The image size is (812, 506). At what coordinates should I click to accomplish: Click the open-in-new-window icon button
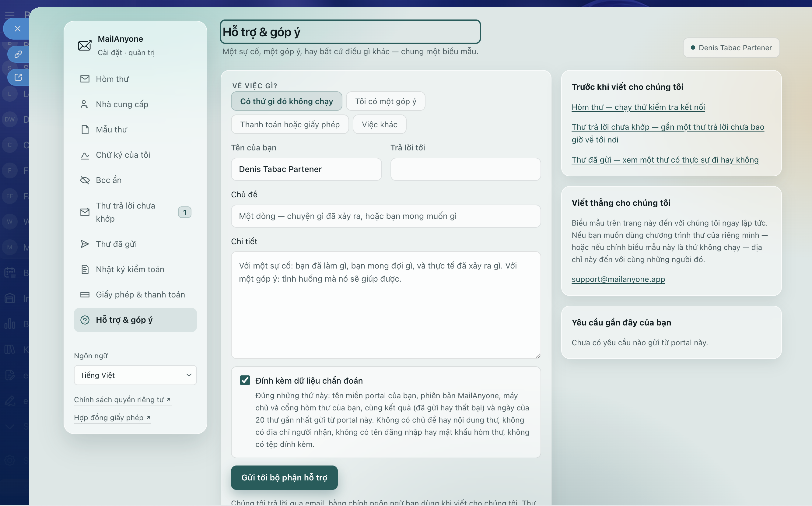(18, 77)
